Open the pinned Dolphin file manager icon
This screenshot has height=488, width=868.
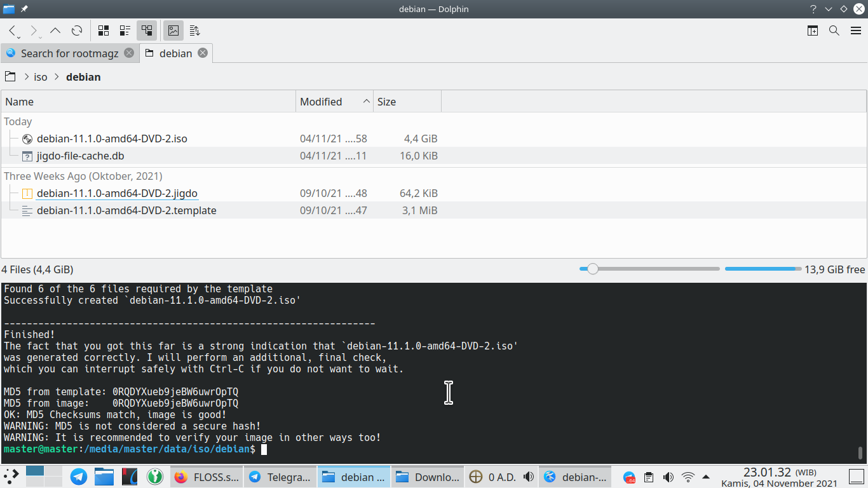click(104, 477)
